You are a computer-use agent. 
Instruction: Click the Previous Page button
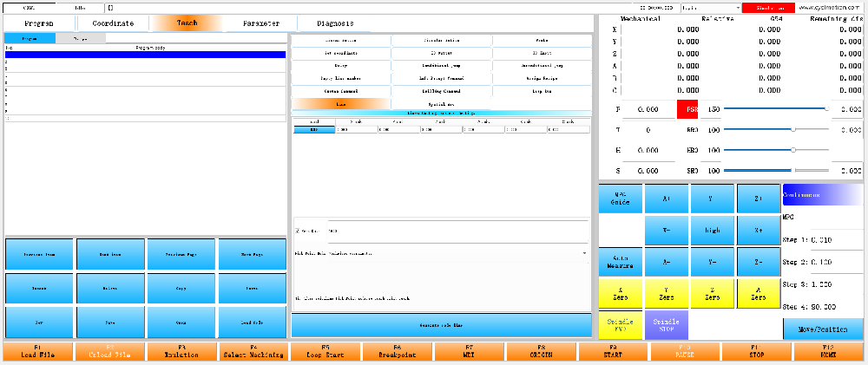pos(181,254)
